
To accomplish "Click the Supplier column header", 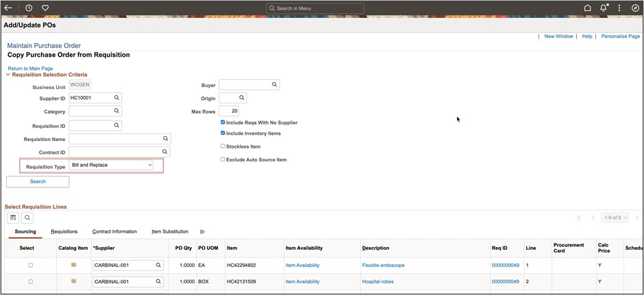I will (104, 248).
